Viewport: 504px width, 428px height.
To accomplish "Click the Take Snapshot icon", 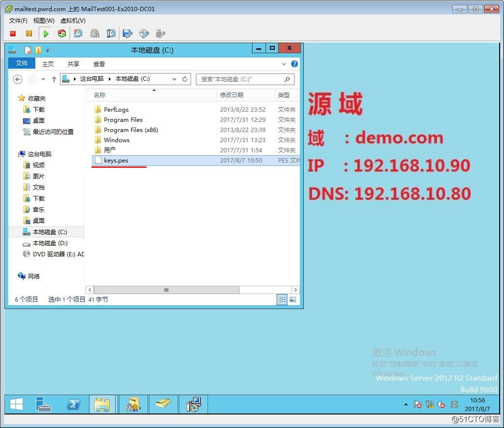I will [x=78, y=33].
